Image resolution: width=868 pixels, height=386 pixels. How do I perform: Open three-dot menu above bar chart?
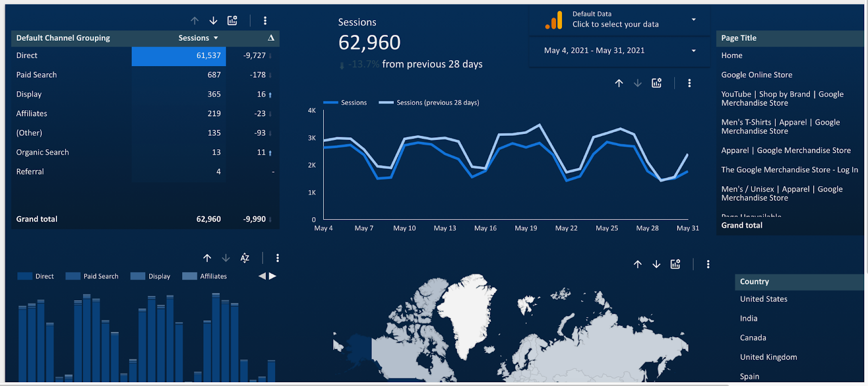(277, 258)
